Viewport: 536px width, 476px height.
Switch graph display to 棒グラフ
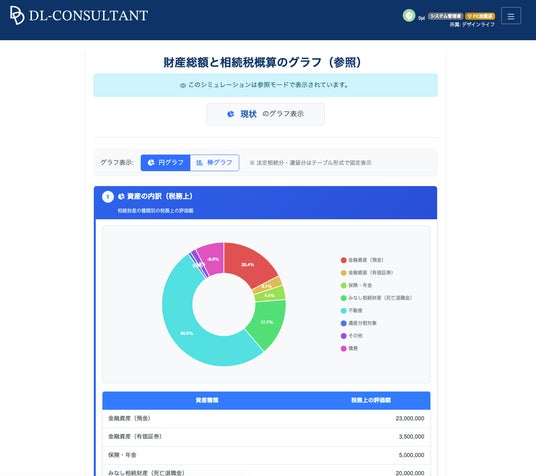214,163
